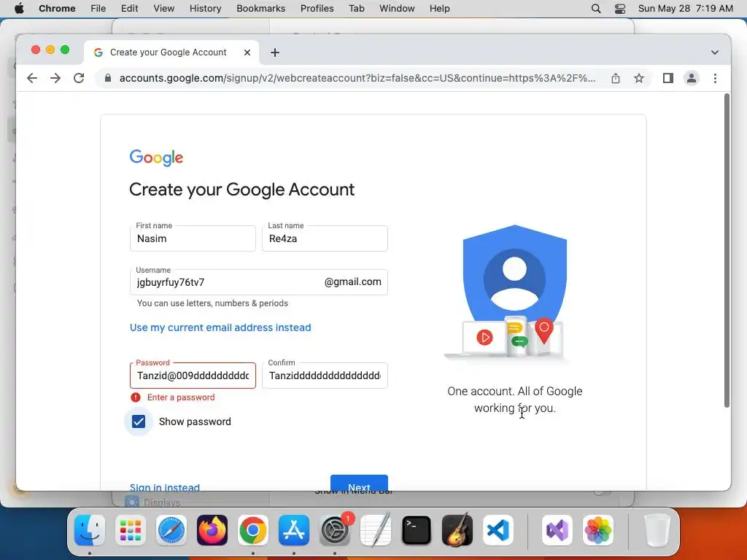Focus the First name field containing Nasim
The image size is (747, 560).
(x=193, y=238)
